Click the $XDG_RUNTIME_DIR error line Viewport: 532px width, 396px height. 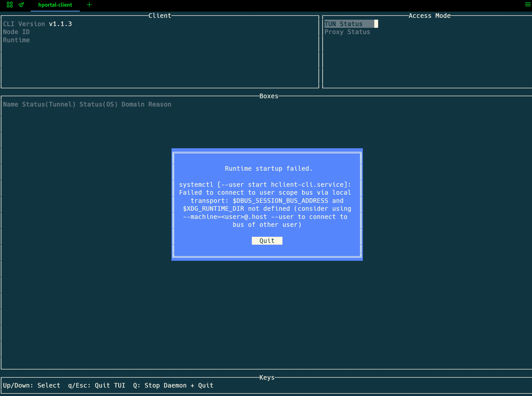[267, 209]
